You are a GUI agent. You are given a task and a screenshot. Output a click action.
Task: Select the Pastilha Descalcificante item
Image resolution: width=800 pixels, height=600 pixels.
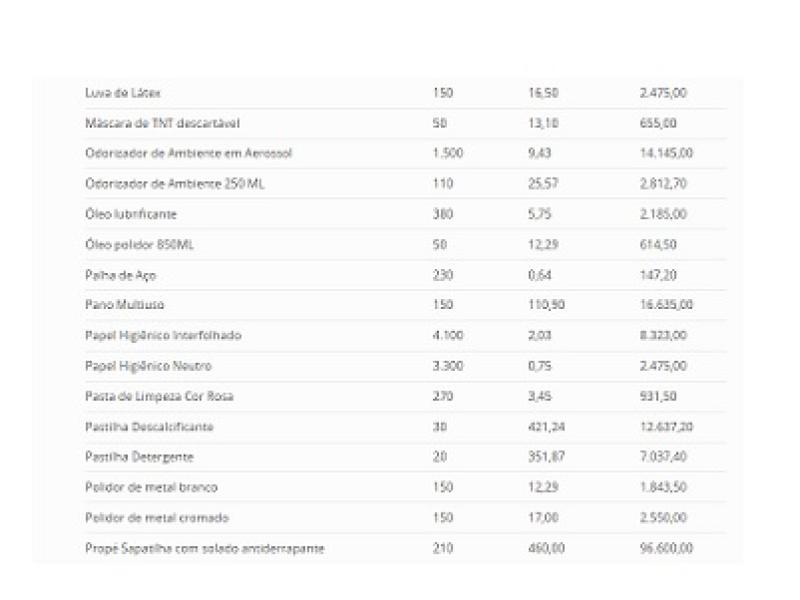[149, 427]
